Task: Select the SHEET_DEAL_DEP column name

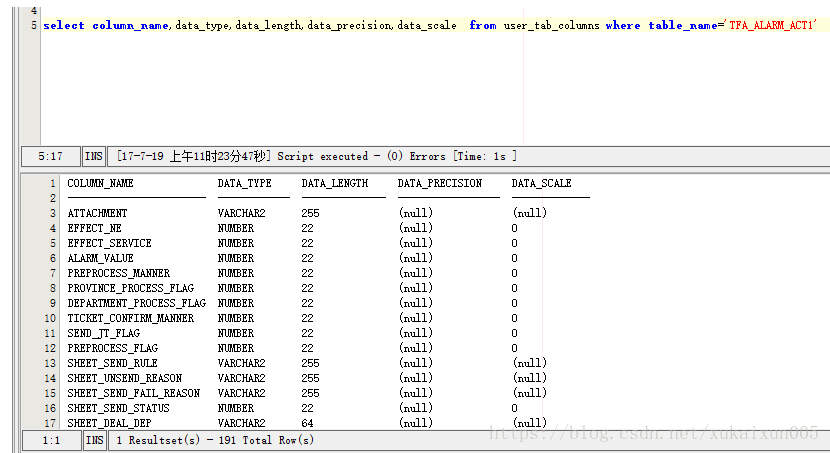Action: click(x=109, y=423)
